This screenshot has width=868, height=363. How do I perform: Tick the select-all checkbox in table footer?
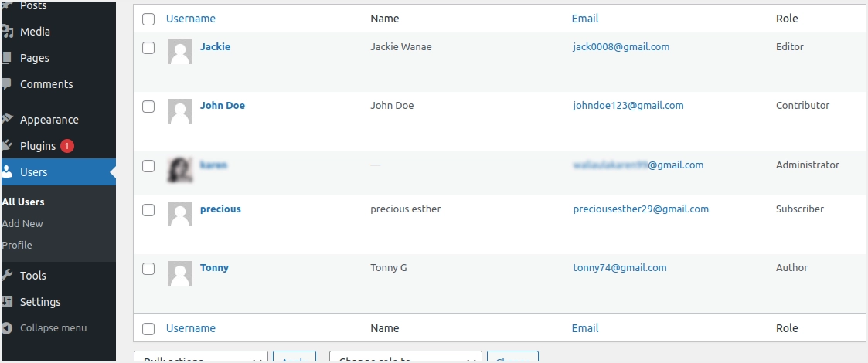(x=148, y=329)
